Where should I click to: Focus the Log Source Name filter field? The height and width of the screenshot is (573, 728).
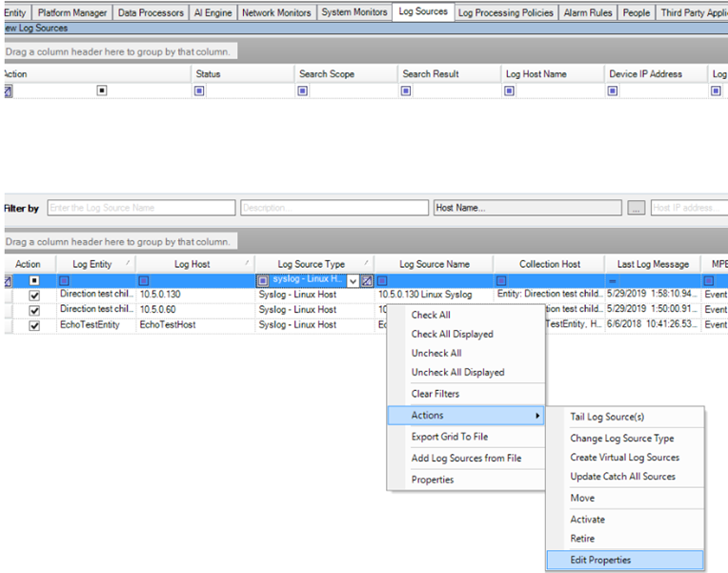(141, 208)
